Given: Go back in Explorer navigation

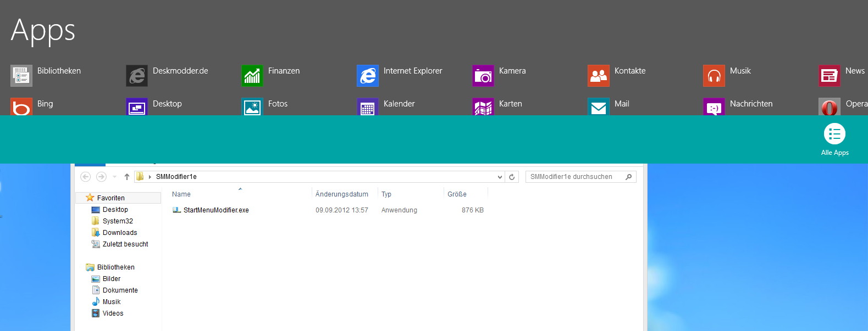Looking at the screenshot, I should (x=85, y=177).
